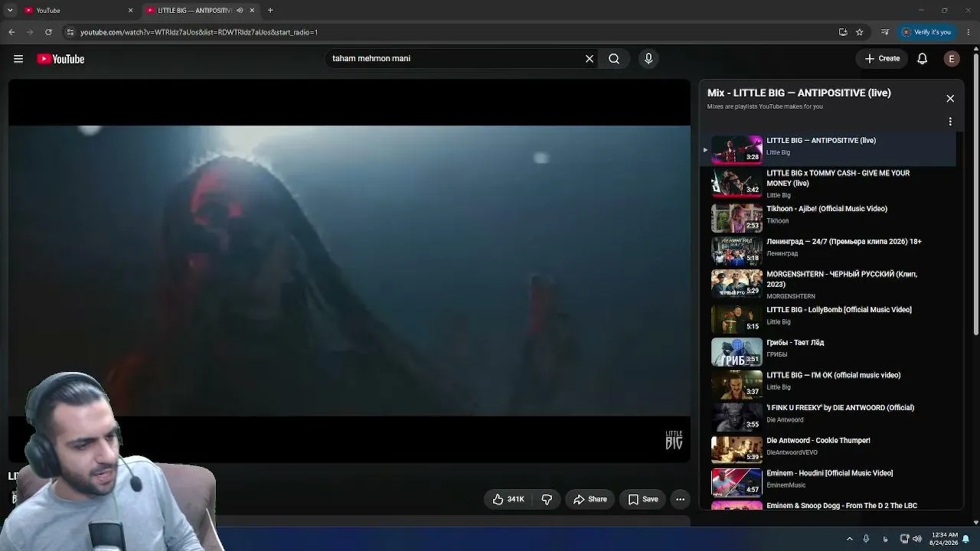This screenshot has height=551, width=980.
Task: Mute tab via speaker icon
Action: 240,11
